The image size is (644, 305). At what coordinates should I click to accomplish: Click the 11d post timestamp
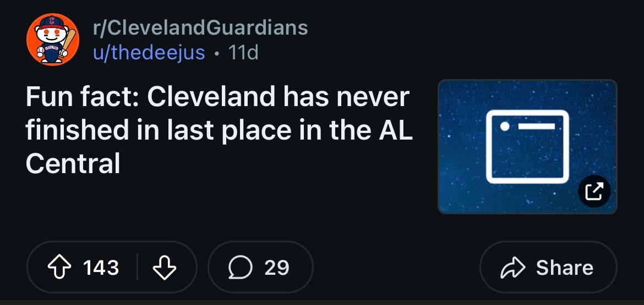click(x=243, y=53)
